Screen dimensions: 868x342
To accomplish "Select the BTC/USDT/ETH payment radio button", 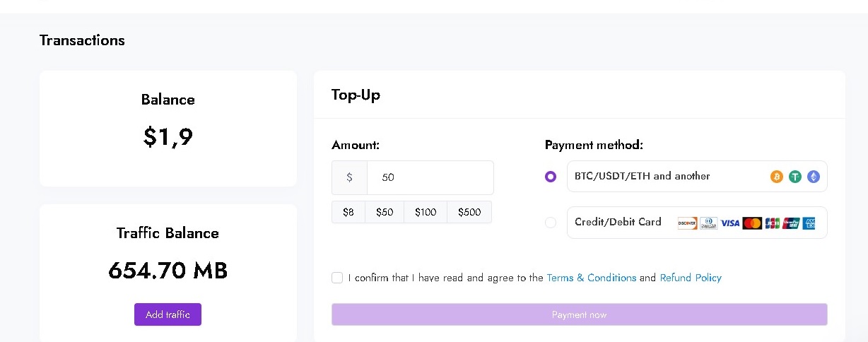I will tap(551, 177).
